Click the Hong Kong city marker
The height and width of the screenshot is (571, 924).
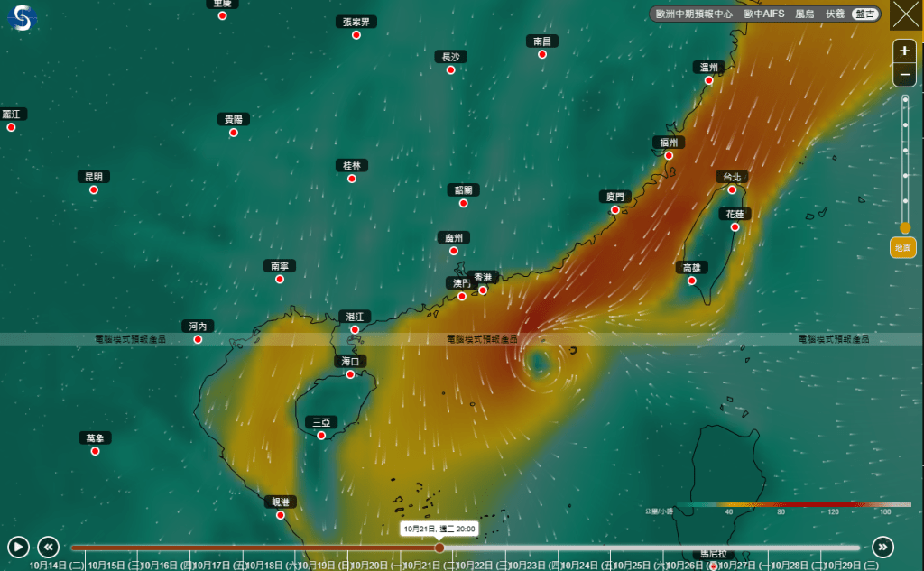coord(483,290)
